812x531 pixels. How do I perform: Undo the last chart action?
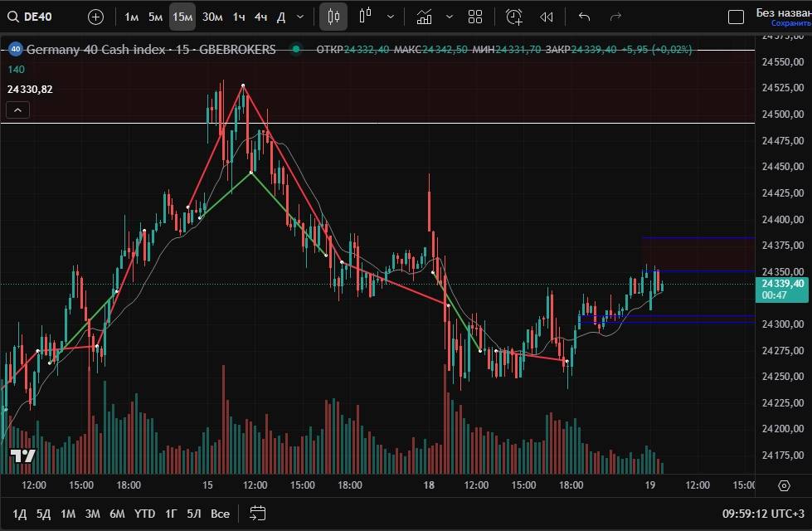584,17
